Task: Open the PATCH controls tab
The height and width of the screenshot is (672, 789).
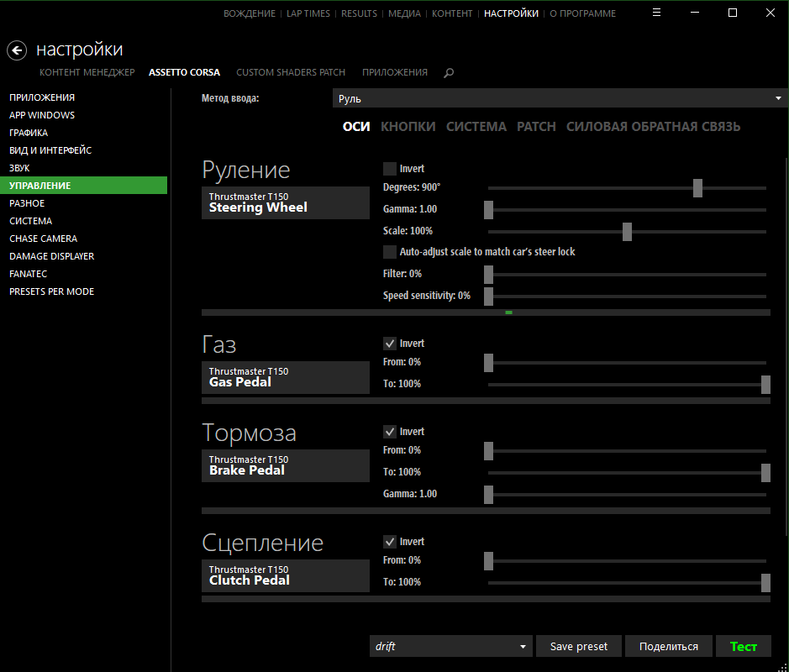Action: point(536,127)
